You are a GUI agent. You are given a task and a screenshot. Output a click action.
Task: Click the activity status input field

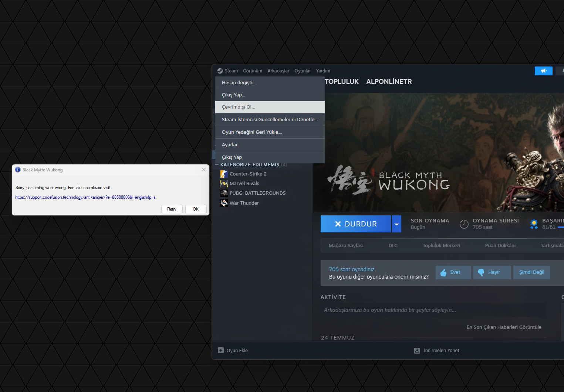click(x=433, y=310)
